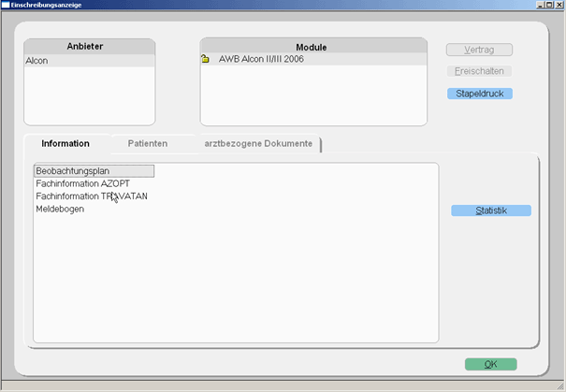Close the Einschreibungsanzeige window

click(559, 6)
